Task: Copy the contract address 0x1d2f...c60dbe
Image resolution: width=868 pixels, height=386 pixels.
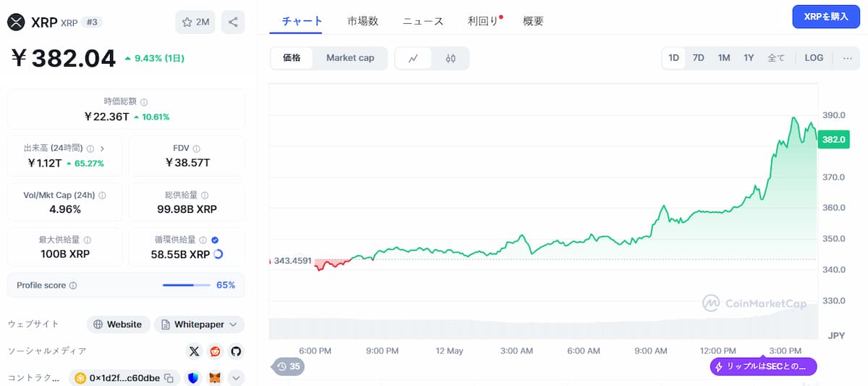Action: point(169,378)
